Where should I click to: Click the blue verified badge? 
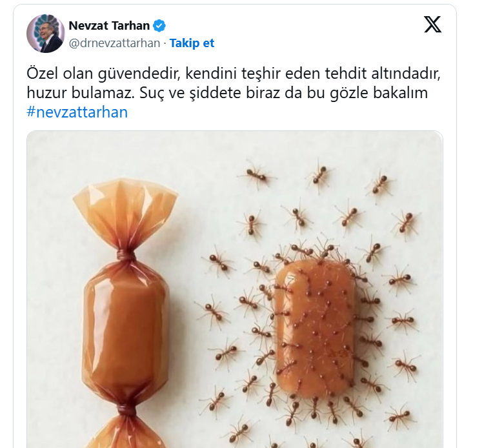click(x=159, y=26)
